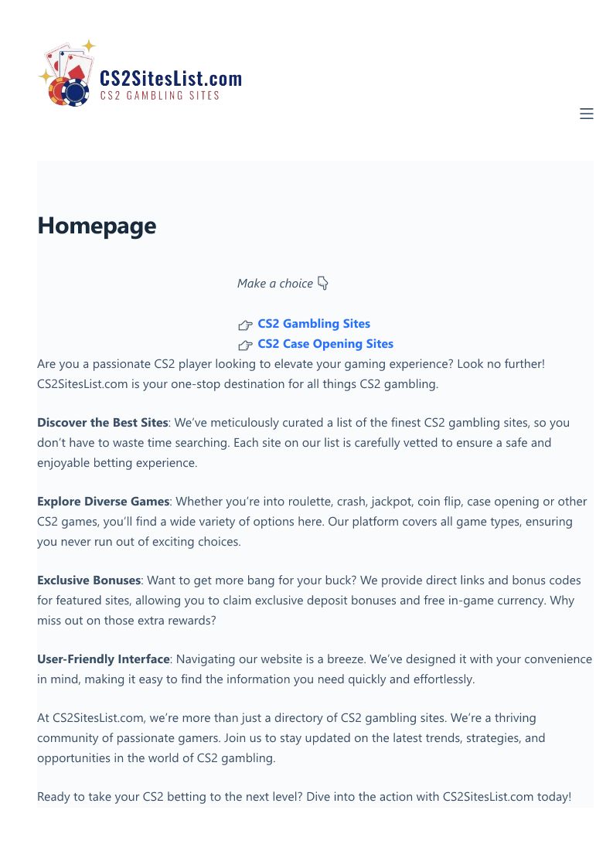The image size is (613, 868).
Task: Click the bold Explore Diverse Games label
Action: pos(103,502)
